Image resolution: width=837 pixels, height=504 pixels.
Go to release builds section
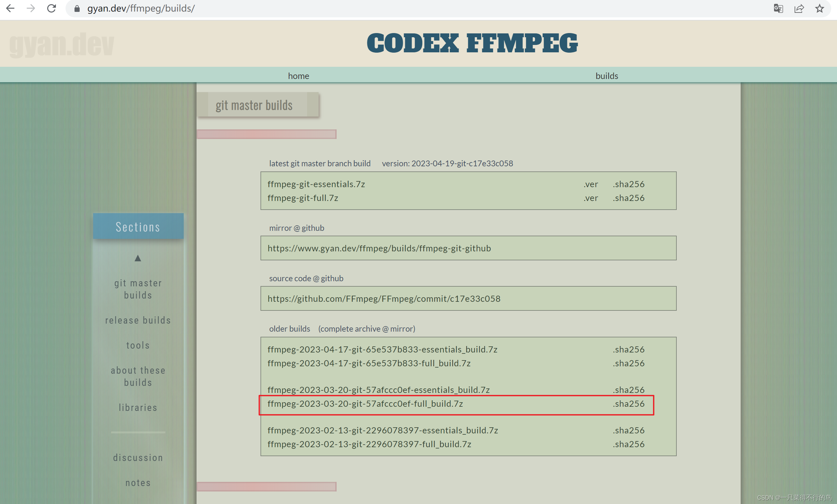coord(138,320)
